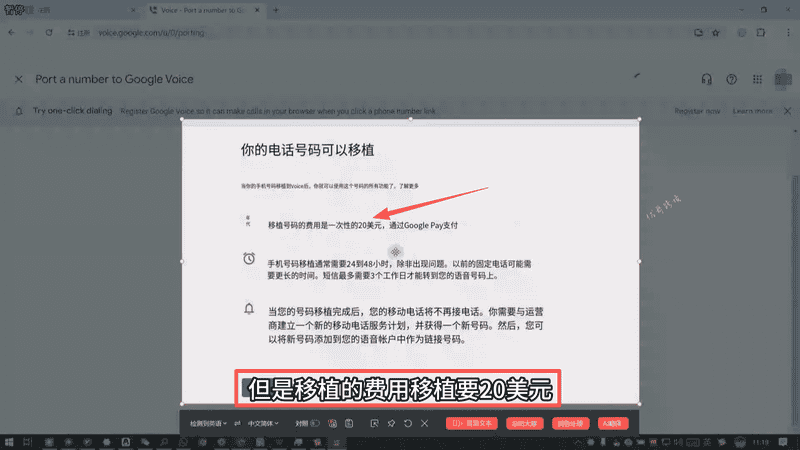
Task: Reload the Google Voice page
Action: click(x=48, y=33)
